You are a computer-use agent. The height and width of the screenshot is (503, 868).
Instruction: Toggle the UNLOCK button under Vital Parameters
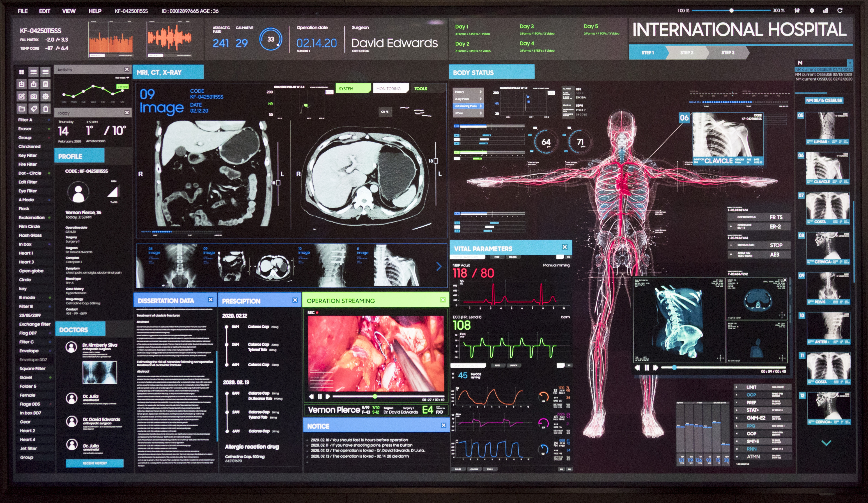(x=513, y=257)
